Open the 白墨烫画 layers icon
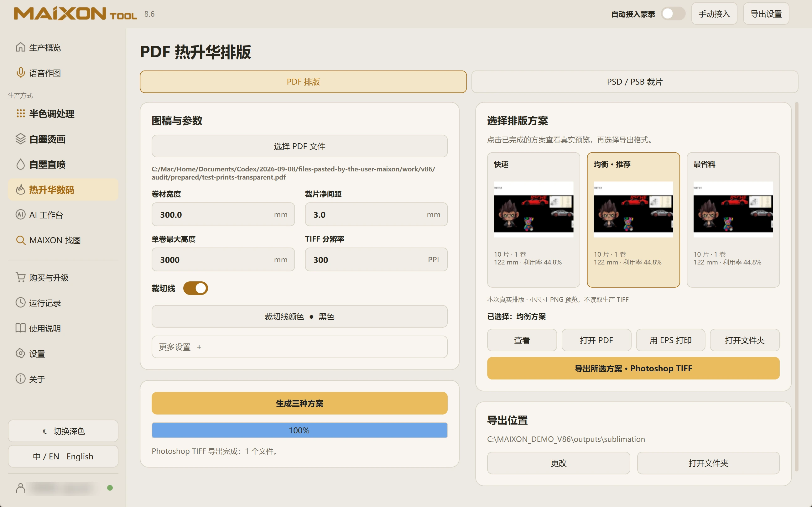812x507 pixels. (20, 139)
